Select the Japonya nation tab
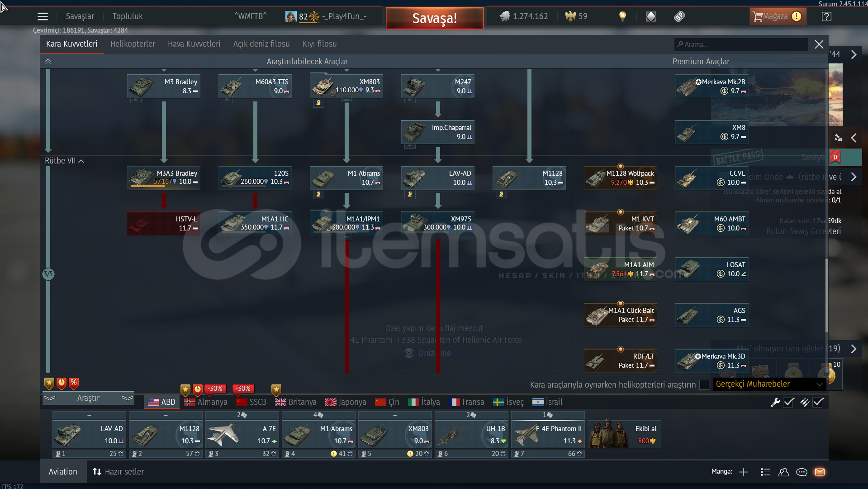868x489 pixels. tap(346, 402)
